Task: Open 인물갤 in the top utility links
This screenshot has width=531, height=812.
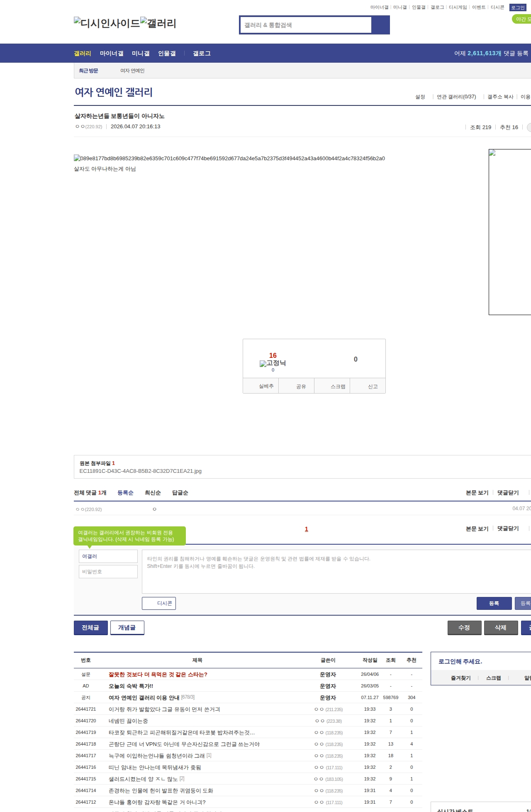Action: (x=419, y=7)
